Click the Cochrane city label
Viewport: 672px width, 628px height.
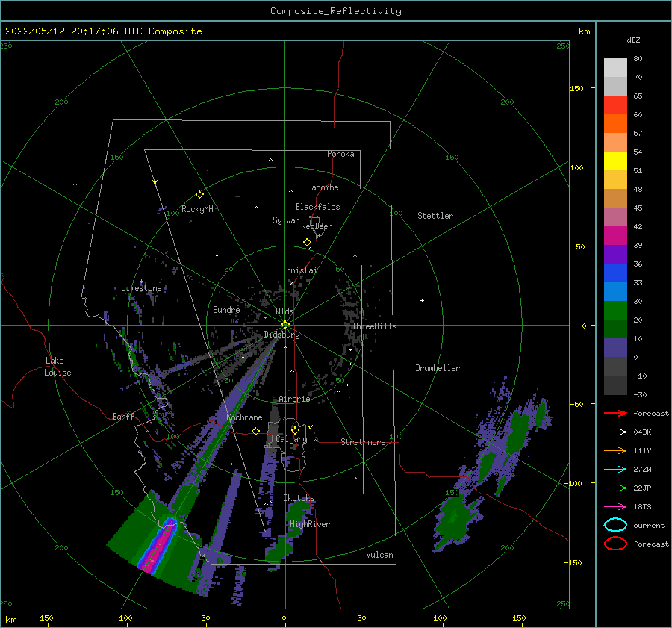click(x=244, y=417)
